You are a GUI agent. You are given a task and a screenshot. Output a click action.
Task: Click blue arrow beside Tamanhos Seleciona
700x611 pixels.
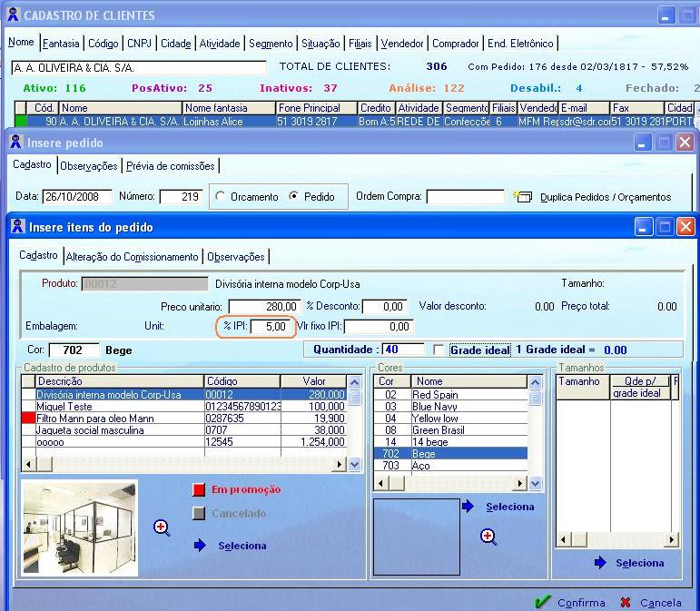[x=600, y=562]
